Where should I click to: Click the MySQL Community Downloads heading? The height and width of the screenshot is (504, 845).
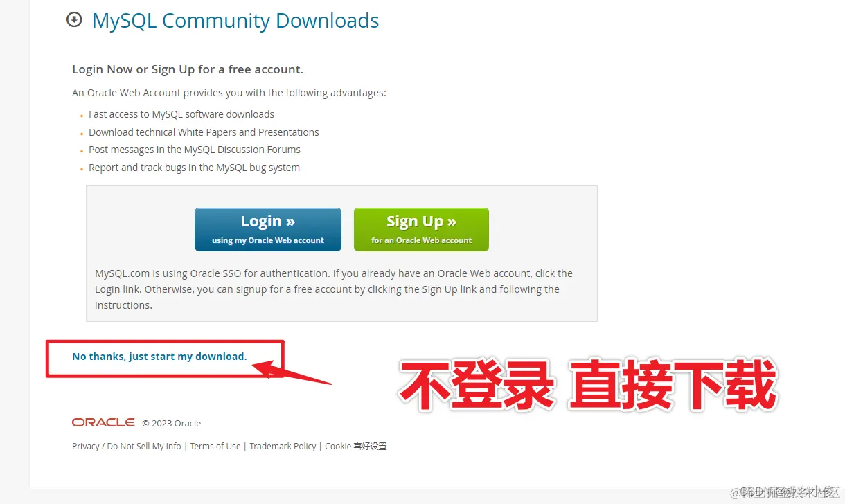235,21
